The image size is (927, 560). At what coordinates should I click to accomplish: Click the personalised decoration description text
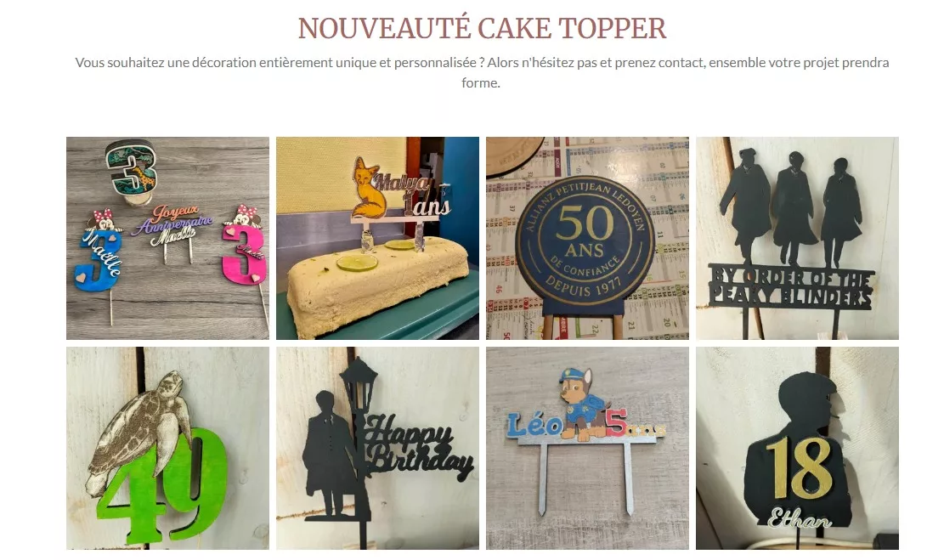(482, 72)
